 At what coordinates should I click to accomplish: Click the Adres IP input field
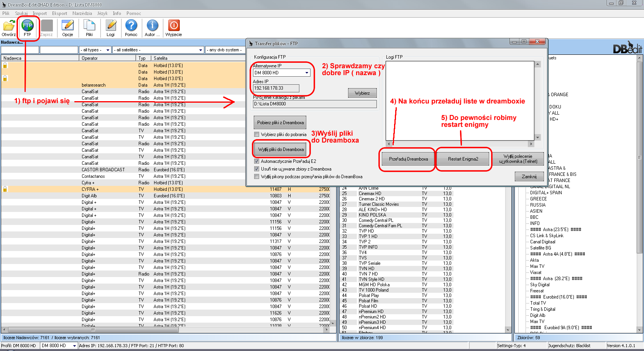276,88
